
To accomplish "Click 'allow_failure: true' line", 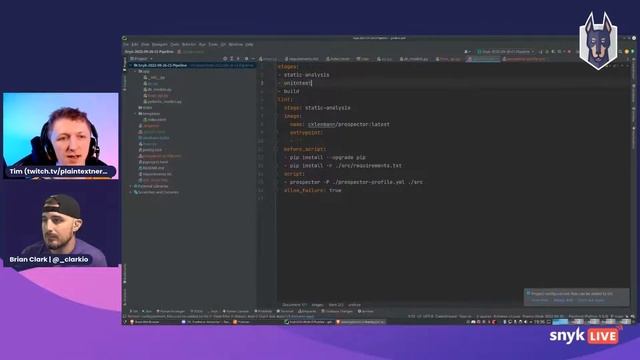I will click(x=312, y=190).
